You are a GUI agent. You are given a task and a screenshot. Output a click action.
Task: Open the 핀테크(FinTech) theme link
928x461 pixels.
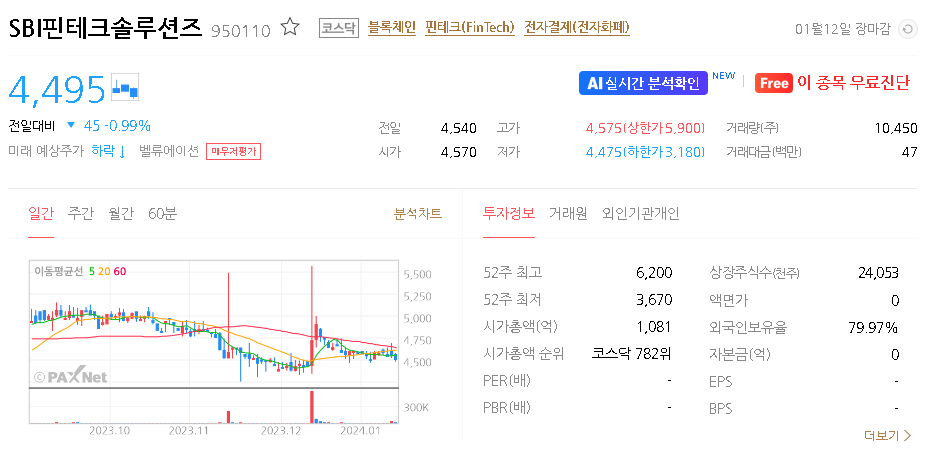tap(470, 27)
